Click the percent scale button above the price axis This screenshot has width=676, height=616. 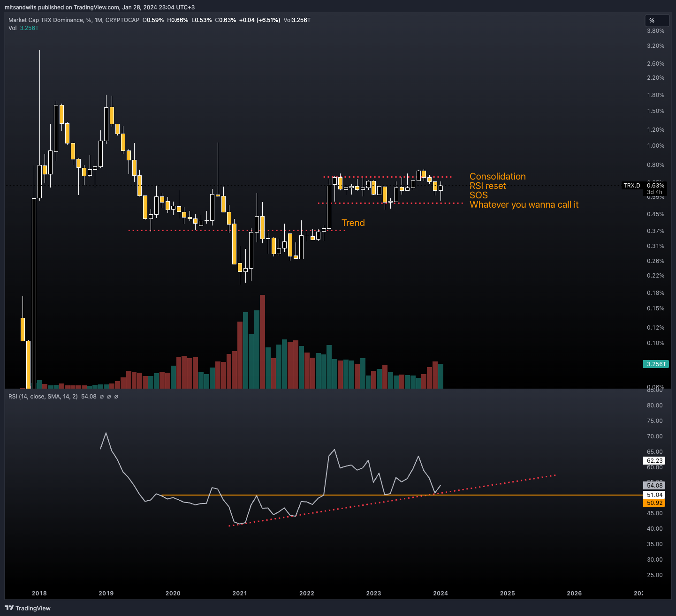tap(657, 21)
